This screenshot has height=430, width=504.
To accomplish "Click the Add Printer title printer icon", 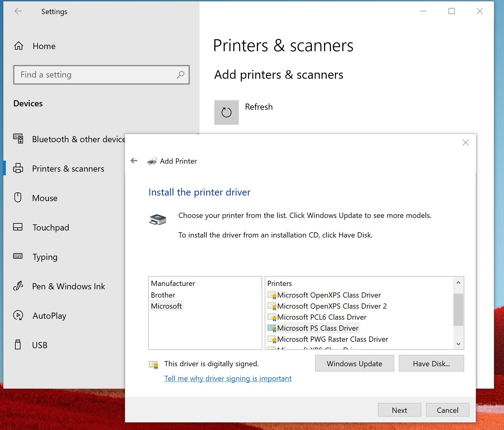I will tap(152, 161).
